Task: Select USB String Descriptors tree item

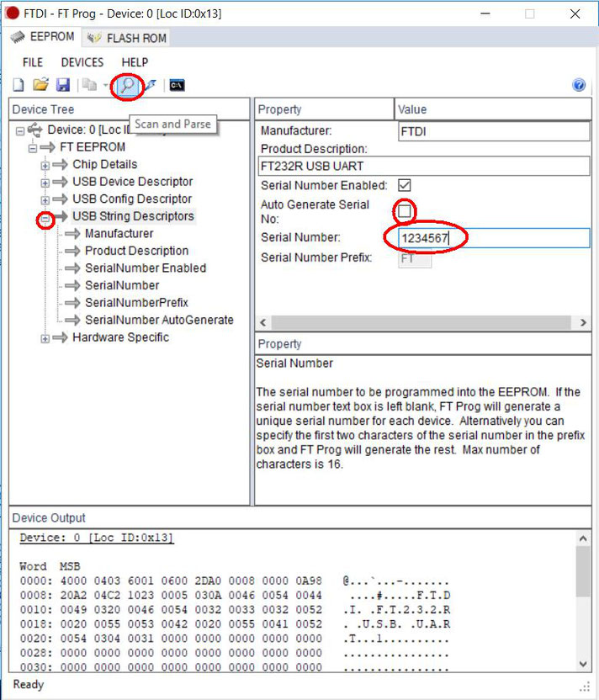Action: pos(133,216)
